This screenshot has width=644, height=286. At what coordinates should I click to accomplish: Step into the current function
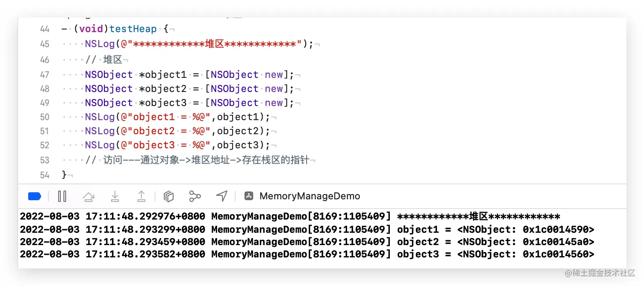tap(115, 196)
